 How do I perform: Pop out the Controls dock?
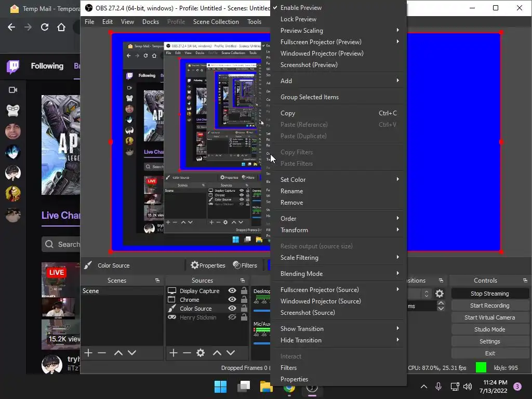525,281
